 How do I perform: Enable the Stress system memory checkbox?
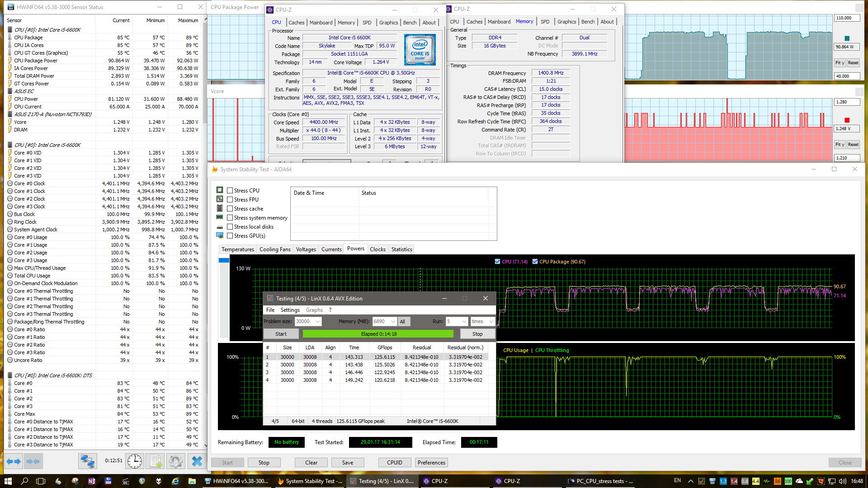[x=230, y=218]
